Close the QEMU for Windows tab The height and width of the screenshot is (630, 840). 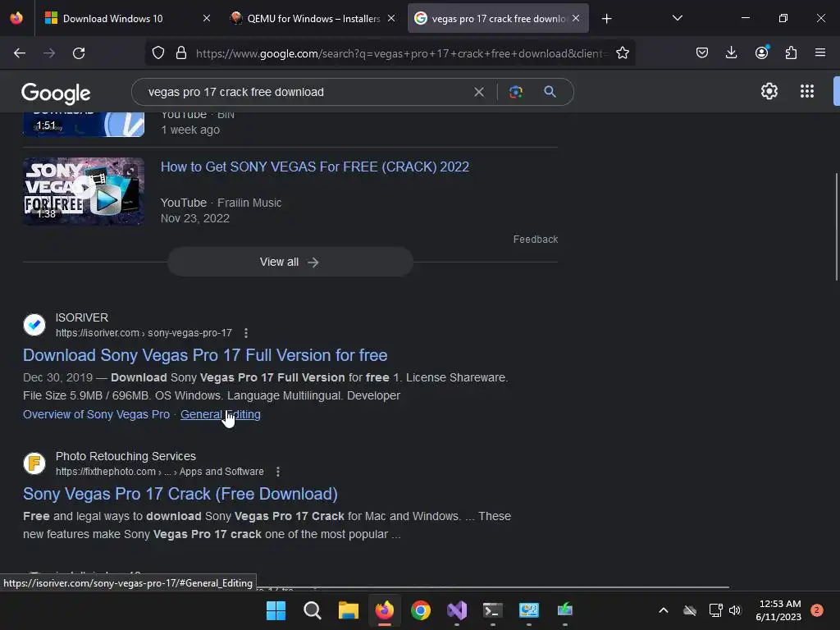coord(391,19)
